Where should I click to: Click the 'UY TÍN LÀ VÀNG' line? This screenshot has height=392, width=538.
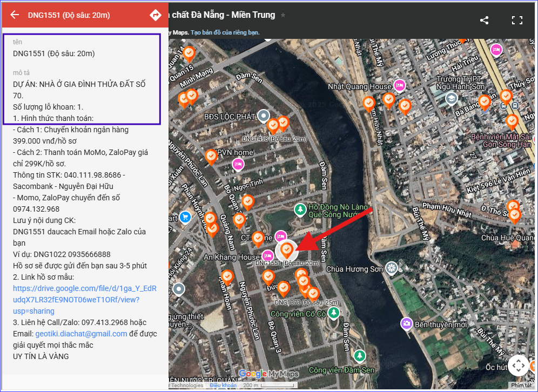click(41, 356)
